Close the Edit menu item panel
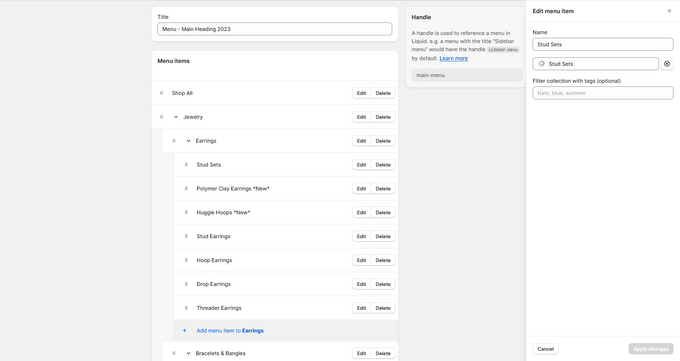The image size is (680, 361). point(669,11)
